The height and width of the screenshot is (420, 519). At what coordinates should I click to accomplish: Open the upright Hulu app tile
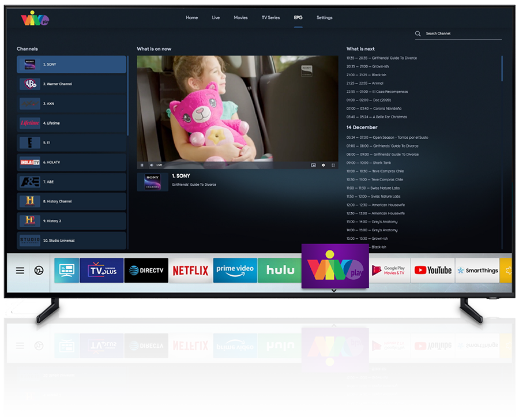coord(280,271)
